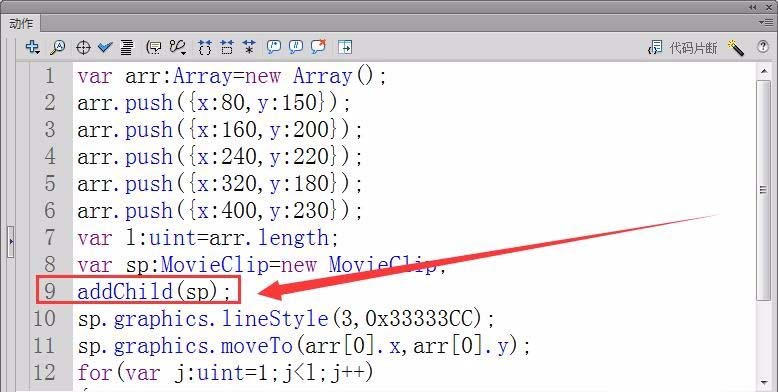The width and height of the screenshot is (778, 392).
Task: Click the insert target path crosshair icon
Action: click(83, 48)
